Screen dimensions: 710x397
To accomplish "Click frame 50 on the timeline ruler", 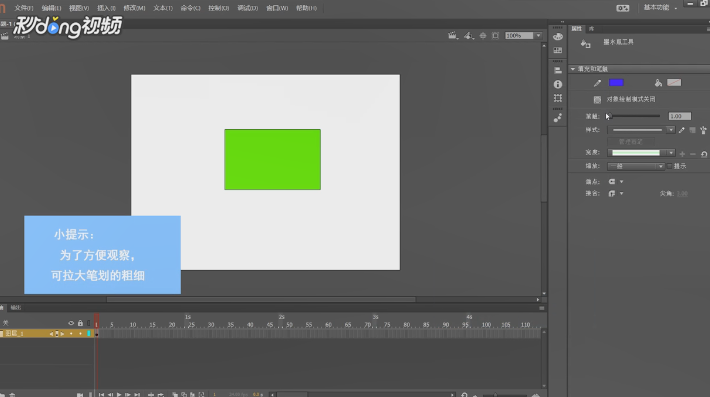I will click(289, 325).
